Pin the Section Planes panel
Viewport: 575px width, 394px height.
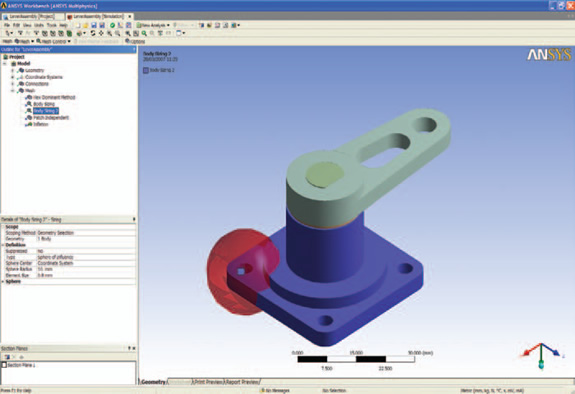[129, 348]
